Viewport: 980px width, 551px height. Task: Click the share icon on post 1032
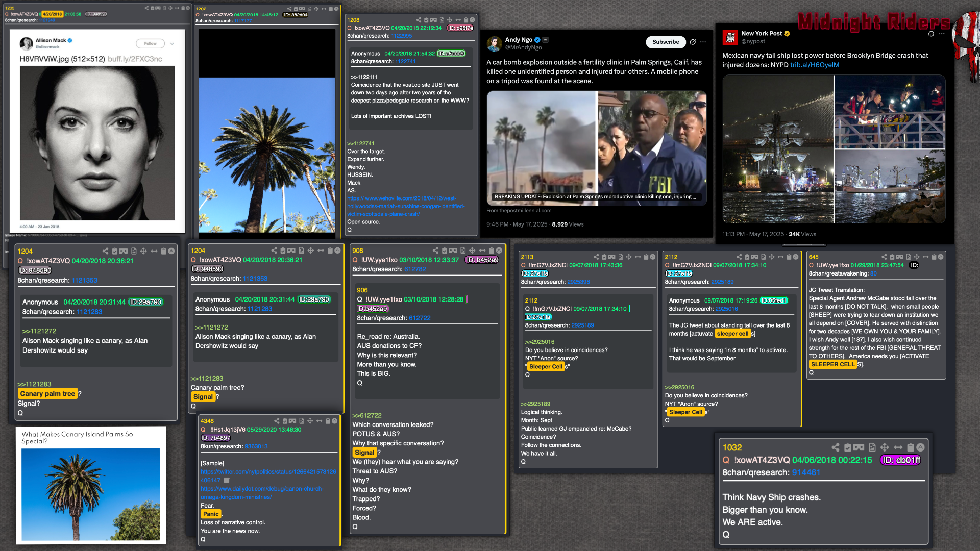pos(836,447)
